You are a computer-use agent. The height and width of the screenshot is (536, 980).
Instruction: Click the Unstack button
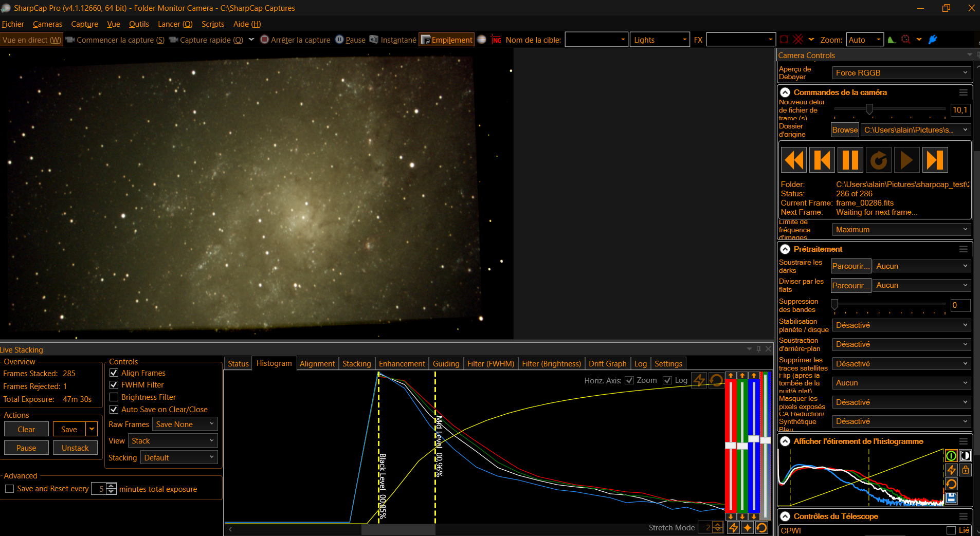(x=75, y=448)
